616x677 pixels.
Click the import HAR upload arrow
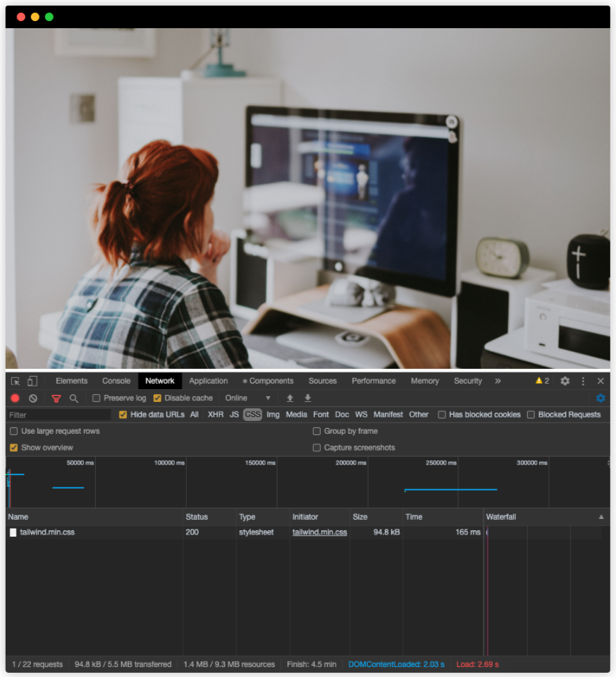290,398
